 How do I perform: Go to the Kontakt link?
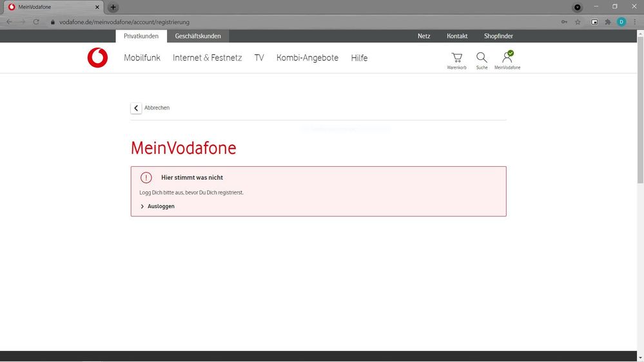coord(457,36)
